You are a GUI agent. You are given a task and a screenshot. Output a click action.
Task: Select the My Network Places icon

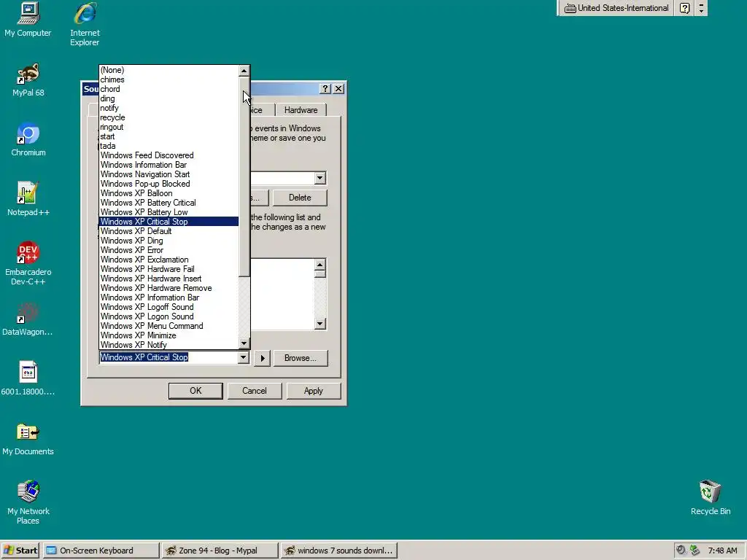click(28, 502)
